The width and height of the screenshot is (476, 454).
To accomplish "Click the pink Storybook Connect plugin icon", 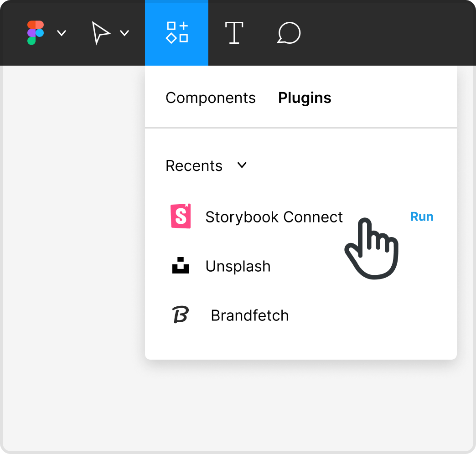I will pyautogui.click(x=181, y=217).
